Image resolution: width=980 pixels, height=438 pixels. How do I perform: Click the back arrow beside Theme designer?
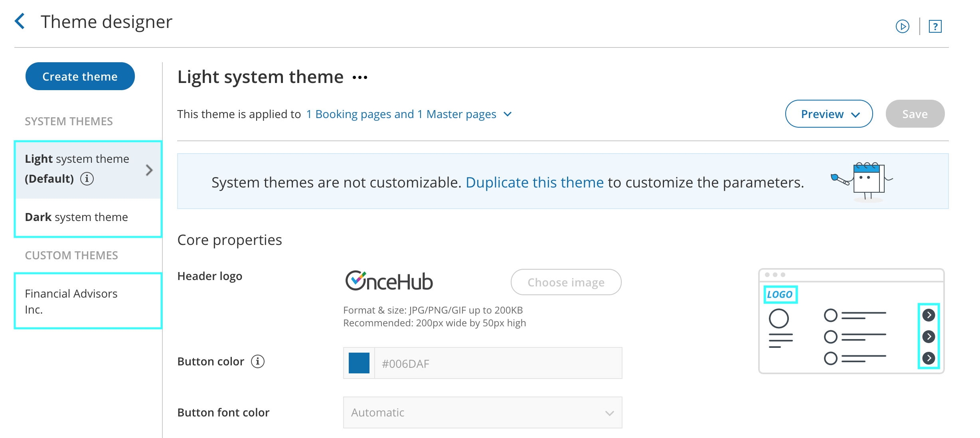20,21
